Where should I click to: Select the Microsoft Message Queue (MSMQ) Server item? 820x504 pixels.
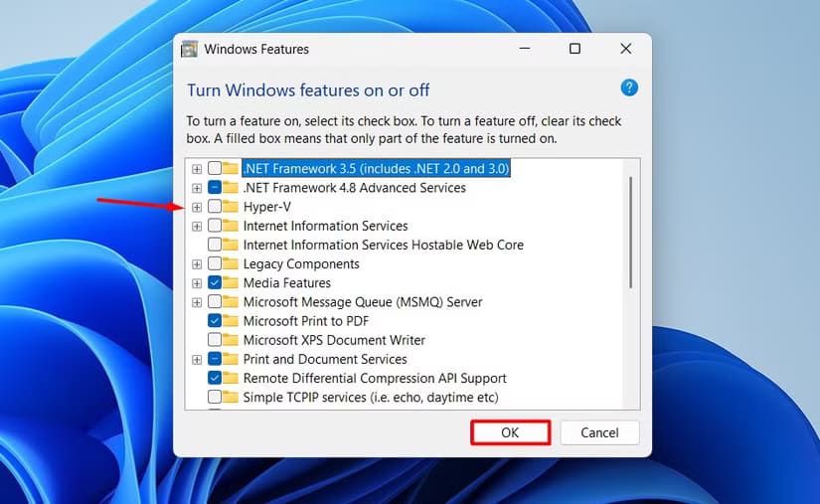click(362, 302)
